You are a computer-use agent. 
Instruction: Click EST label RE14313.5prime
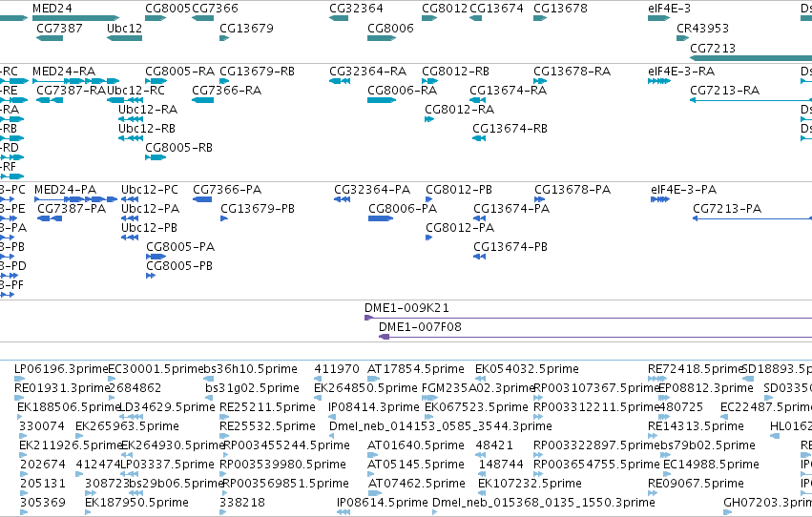click(x=696, y=426)
